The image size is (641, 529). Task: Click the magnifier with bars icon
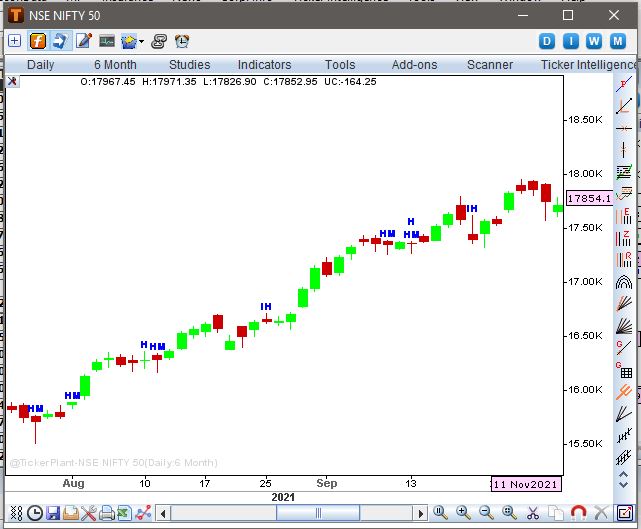click(440, 512)
